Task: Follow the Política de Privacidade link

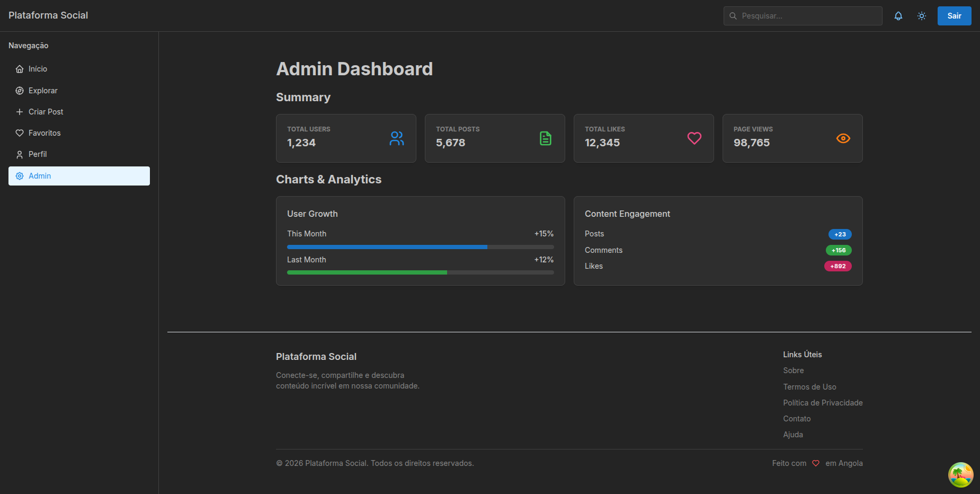Action: coord(823,403)
